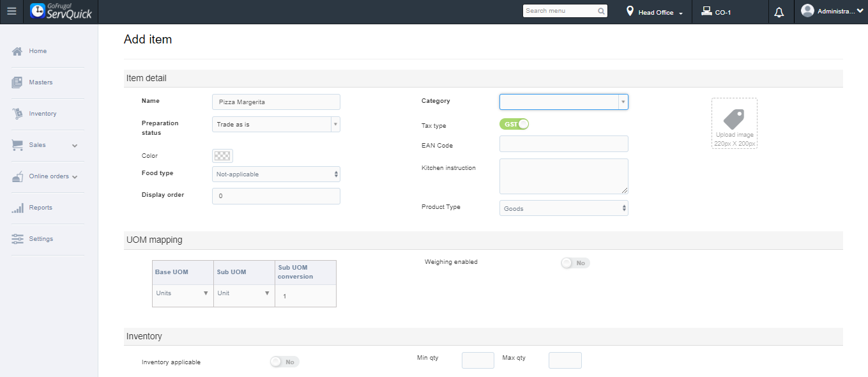This screenshot has height=377, width=868.
Task: Click the Head Office location selector
Action: tap(655, 12)
